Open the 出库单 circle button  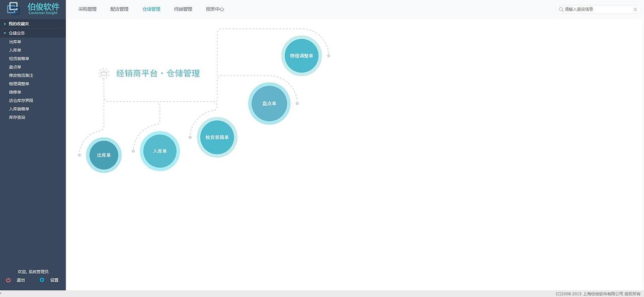104,155
